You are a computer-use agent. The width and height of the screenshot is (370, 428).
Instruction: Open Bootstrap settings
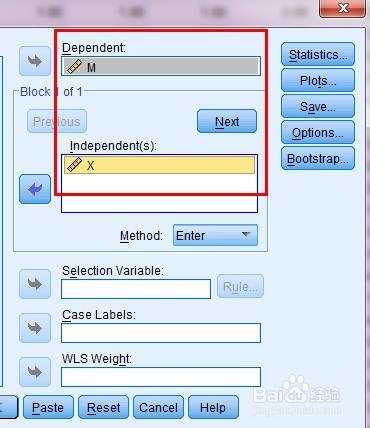coord(318,158)
